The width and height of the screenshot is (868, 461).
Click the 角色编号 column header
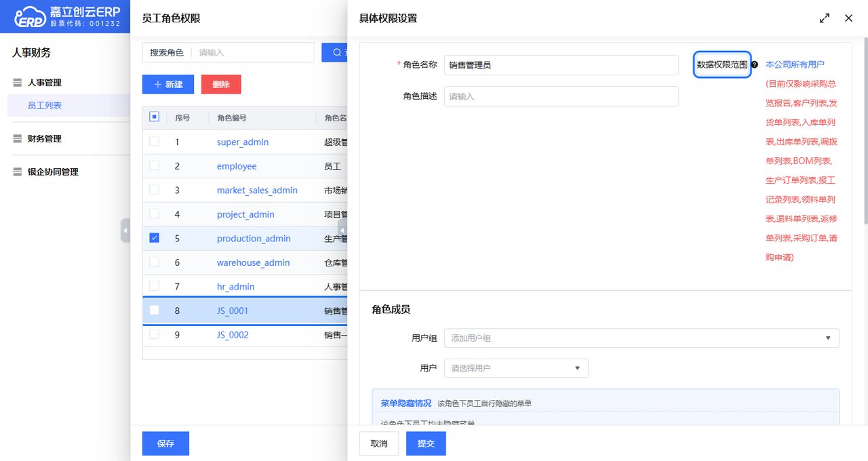(232, 118)
